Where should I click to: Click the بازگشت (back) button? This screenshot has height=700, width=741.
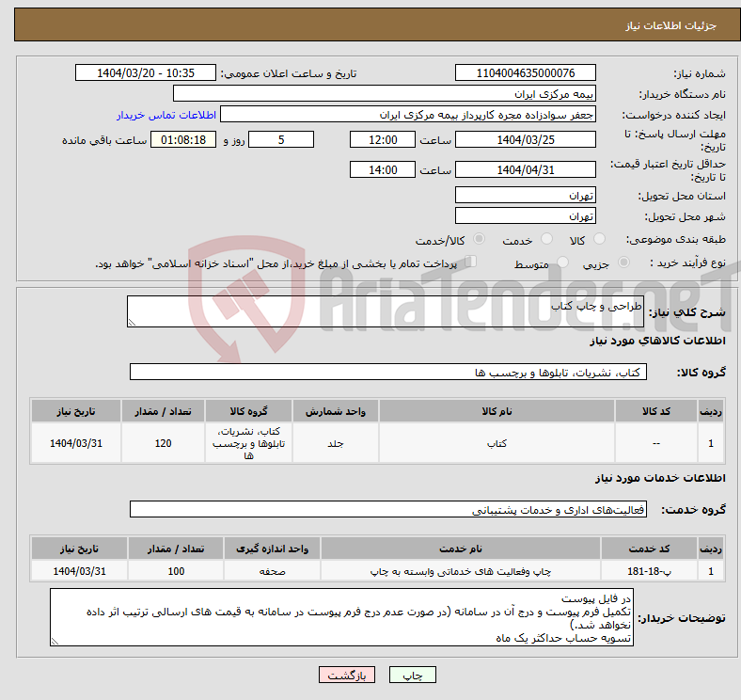pos(347,675)
